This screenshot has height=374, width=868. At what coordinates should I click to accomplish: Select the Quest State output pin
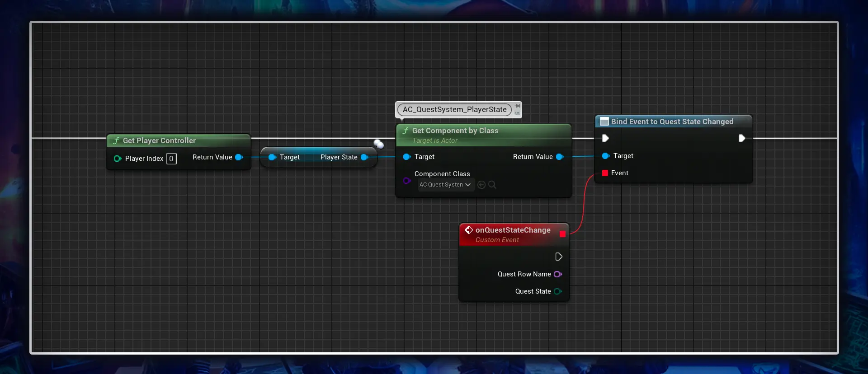coord(558,291)
